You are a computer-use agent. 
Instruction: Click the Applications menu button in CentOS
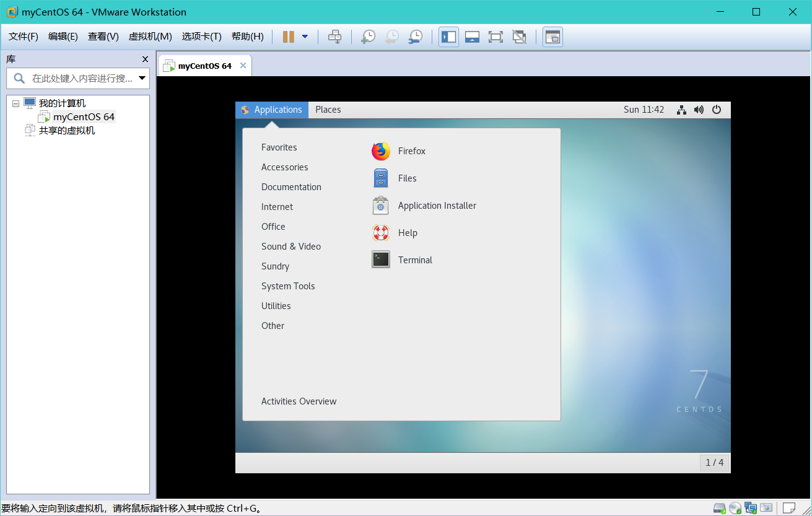272,110
